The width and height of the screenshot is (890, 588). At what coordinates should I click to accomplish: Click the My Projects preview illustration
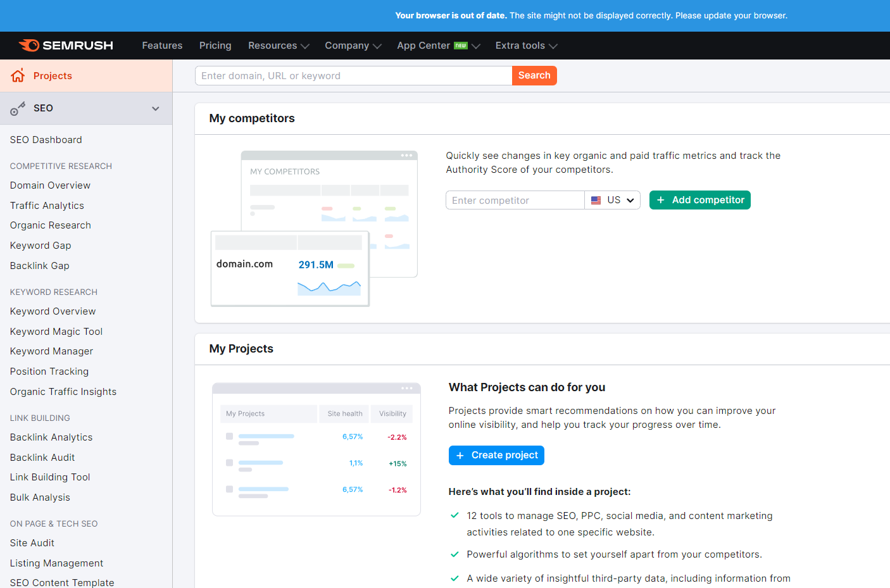pos(317,449)
